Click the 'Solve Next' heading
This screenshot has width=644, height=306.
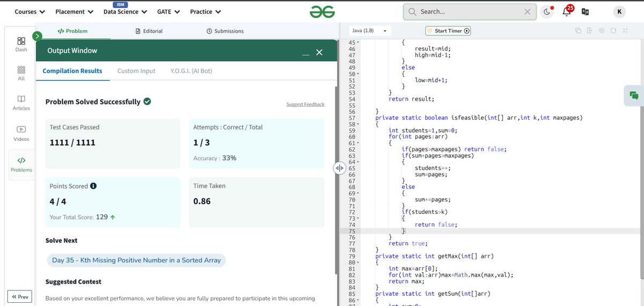click(62, 241)
